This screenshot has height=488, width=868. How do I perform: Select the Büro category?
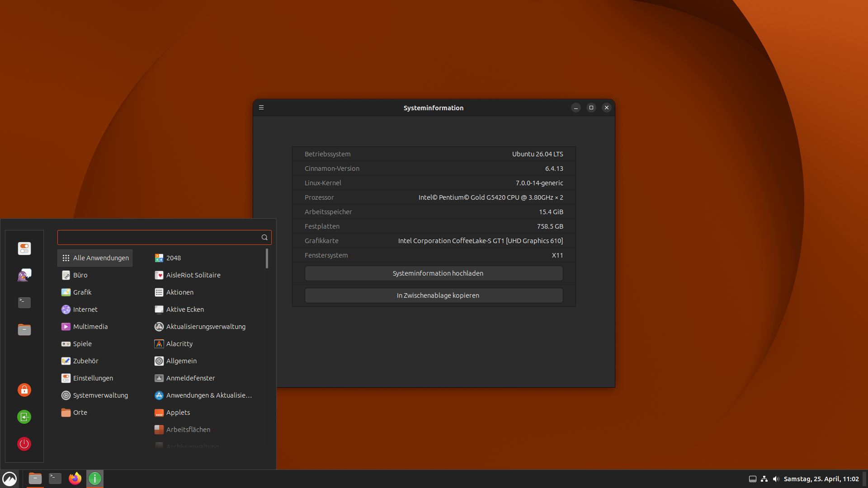(x=95, y=275)
